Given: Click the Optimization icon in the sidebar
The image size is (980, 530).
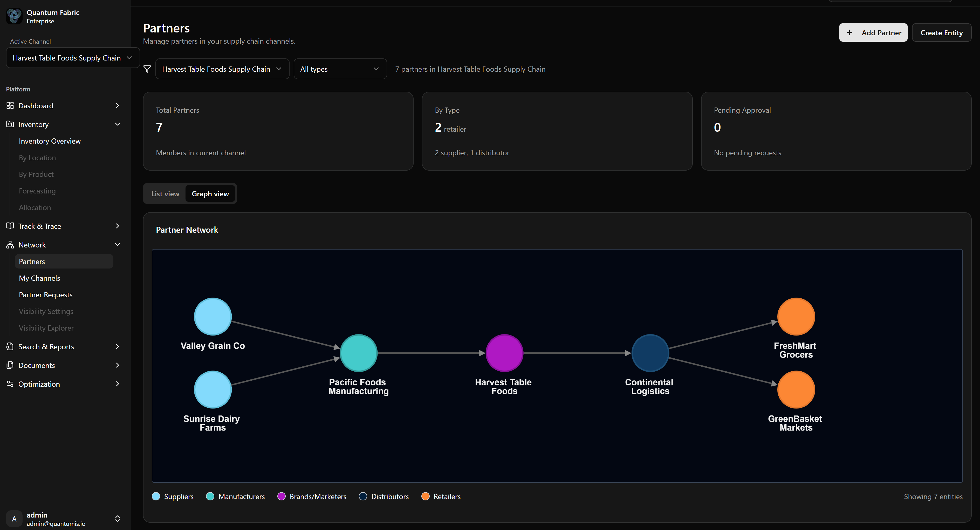Looking at the screenshot, I should point(10,384).
